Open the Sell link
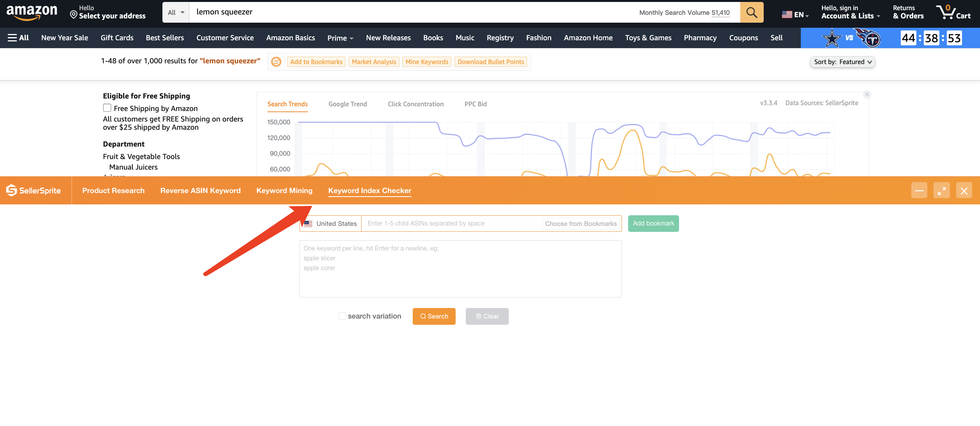The image size is (980, 426). tap(776, 38)
